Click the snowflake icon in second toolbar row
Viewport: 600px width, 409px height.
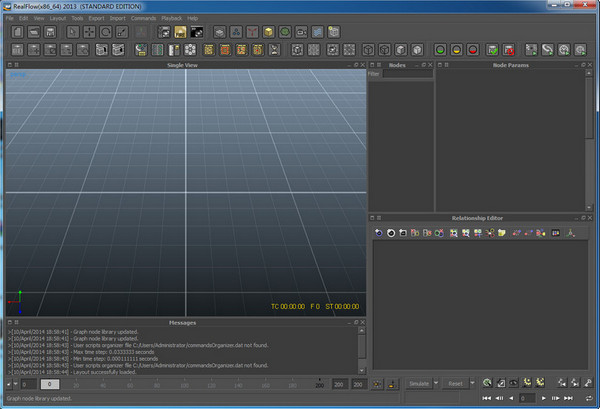coord(189,50)
